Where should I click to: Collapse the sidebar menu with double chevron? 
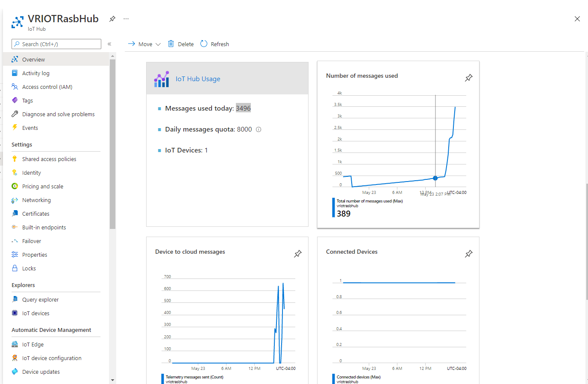[109, 44]
